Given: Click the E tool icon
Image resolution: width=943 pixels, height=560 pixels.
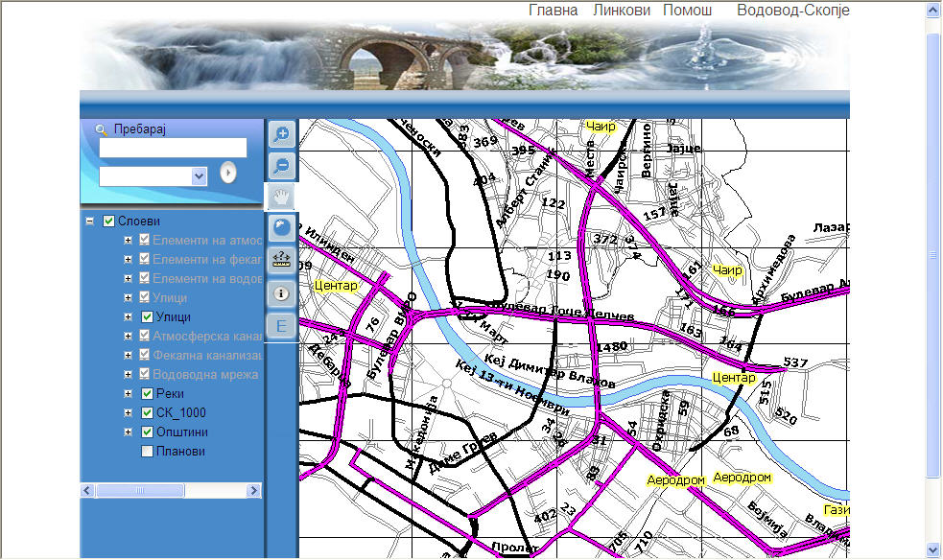Looking at the screenshot, I should pyautogui.click(x=281, y=325).
